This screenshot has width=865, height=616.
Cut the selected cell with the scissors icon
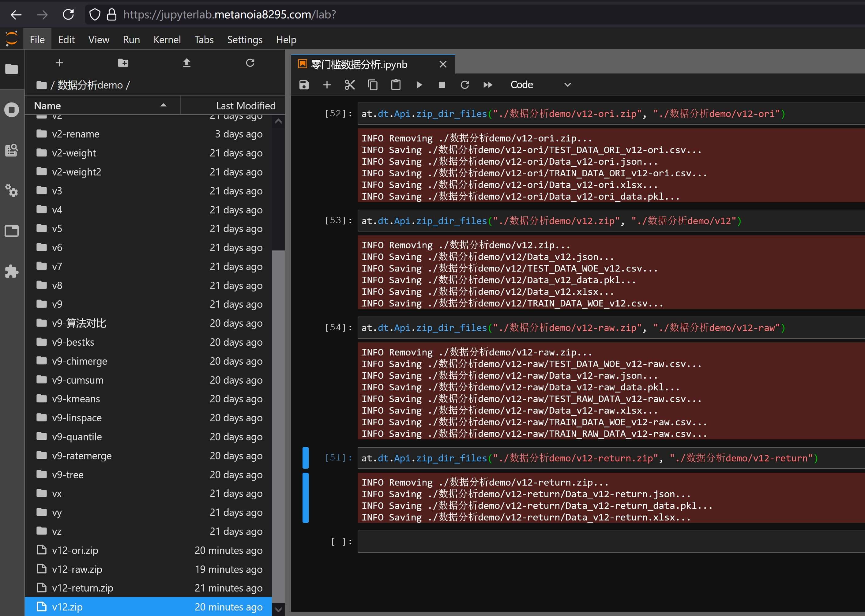[350, 85]
